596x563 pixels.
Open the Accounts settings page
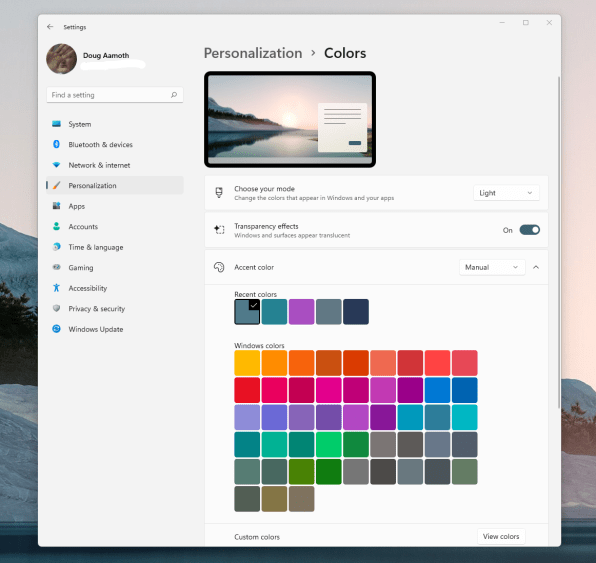(x=115, y=227)
